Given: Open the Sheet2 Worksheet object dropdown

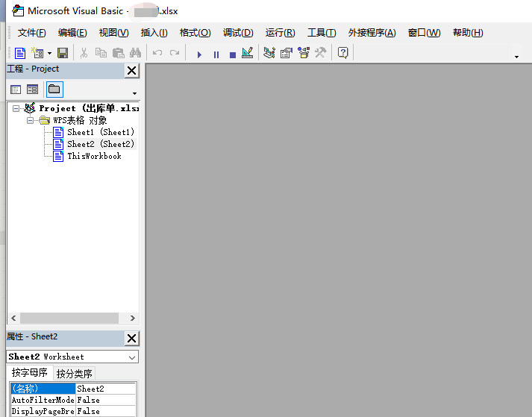Looking at the screenshot, I should click(x=132, y=357).
